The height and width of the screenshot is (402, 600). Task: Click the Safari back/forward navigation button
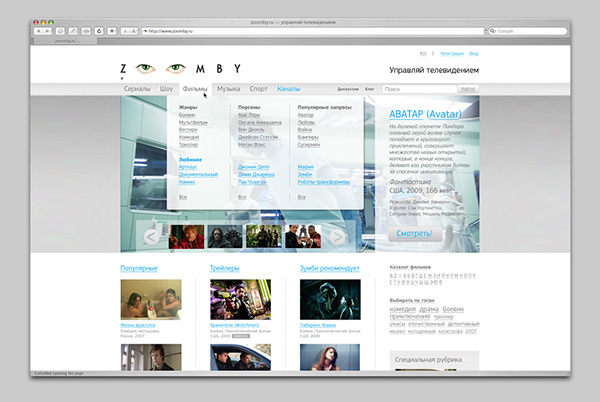point(42,31)
